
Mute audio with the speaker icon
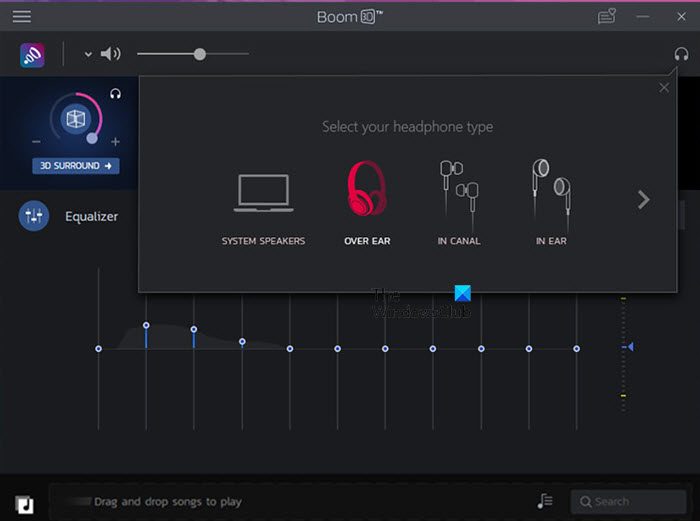(x=110, y=54)
